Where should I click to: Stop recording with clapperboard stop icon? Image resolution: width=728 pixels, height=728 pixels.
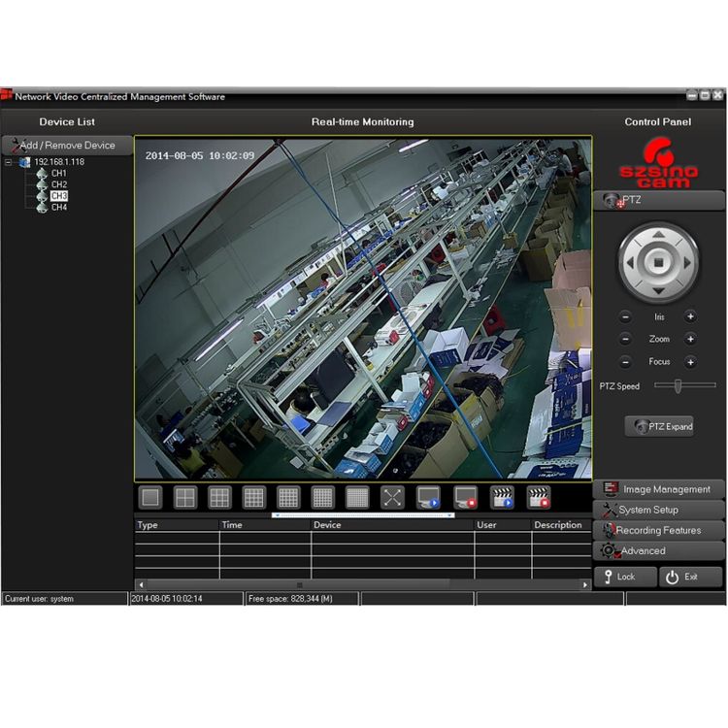pos(539,497)
